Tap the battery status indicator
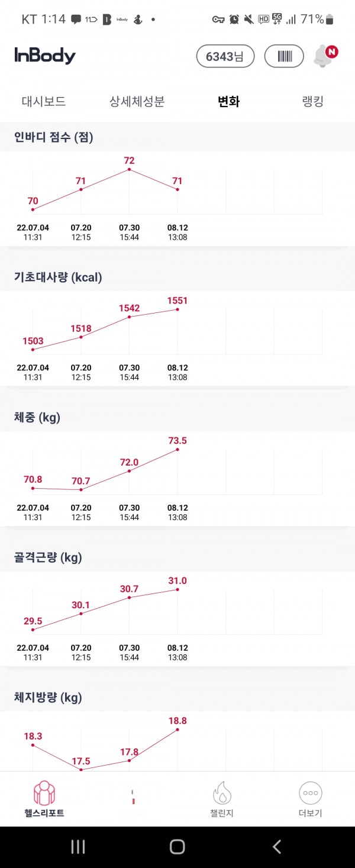 click(x=330, y=20)
